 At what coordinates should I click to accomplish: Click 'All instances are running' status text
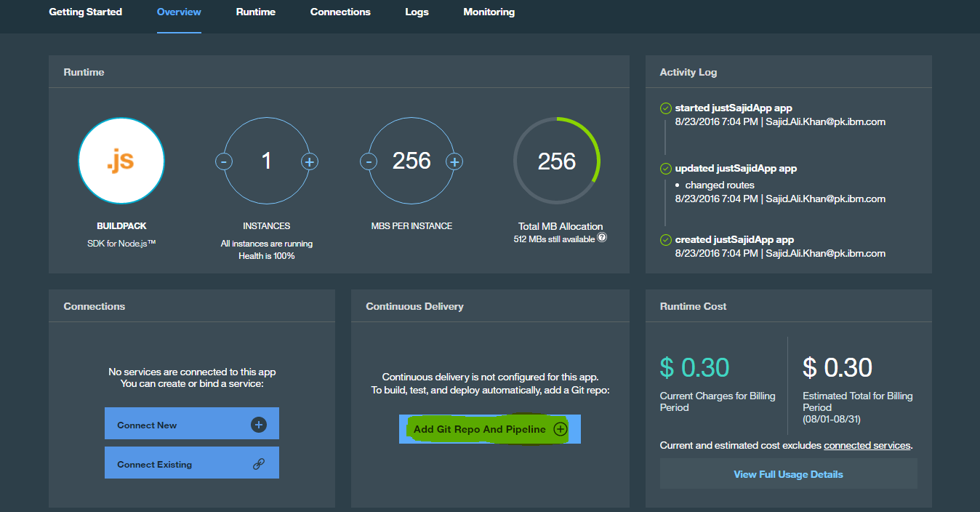click(267, 244)
